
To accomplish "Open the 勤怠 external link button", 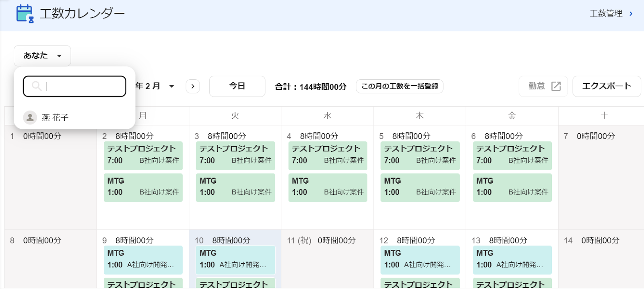I will tap(543, 86).
